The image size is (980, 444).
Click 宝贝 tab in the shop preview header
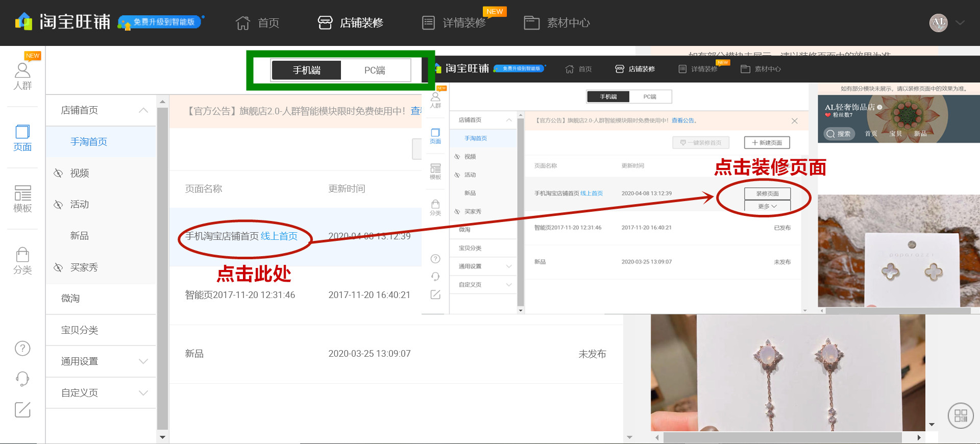895,134
